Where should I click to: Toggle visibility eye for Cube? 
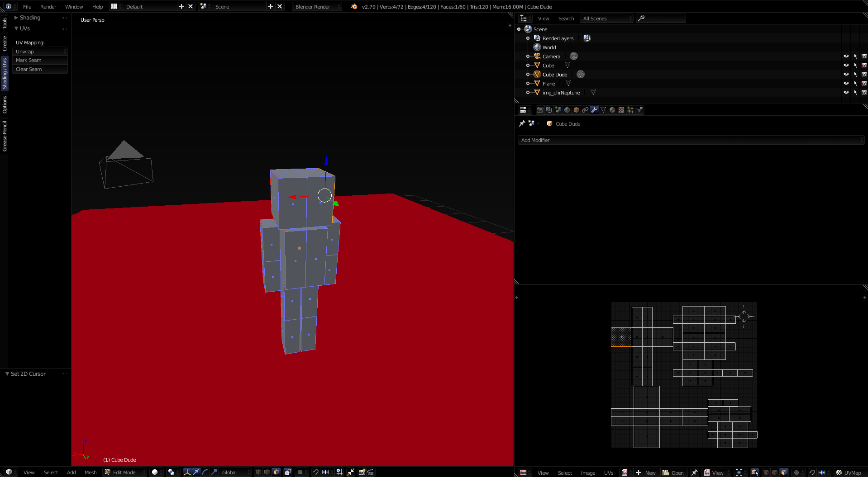[846, 65]
